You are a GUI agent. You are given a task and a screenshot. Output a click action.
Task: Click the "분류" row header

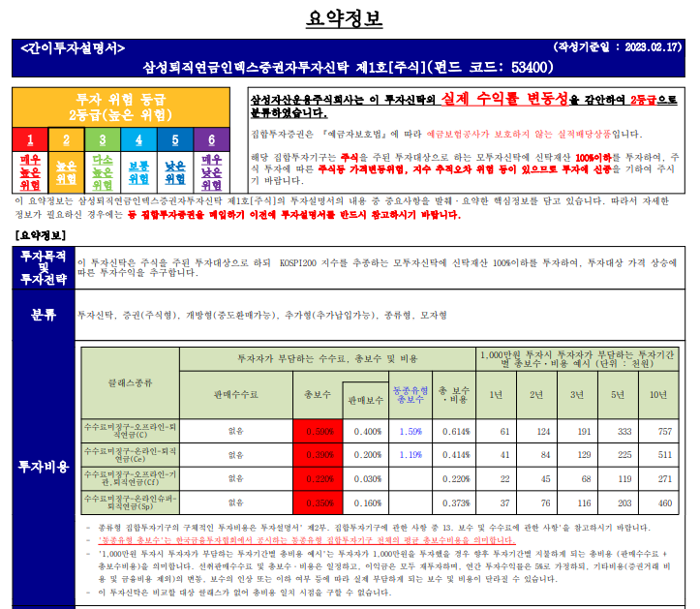coord(44,315)
